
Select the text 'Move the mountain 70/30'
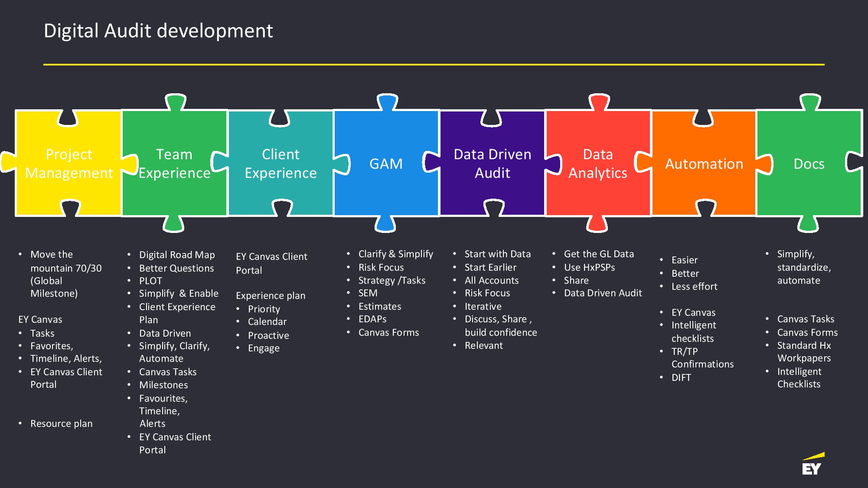(66, 261)
